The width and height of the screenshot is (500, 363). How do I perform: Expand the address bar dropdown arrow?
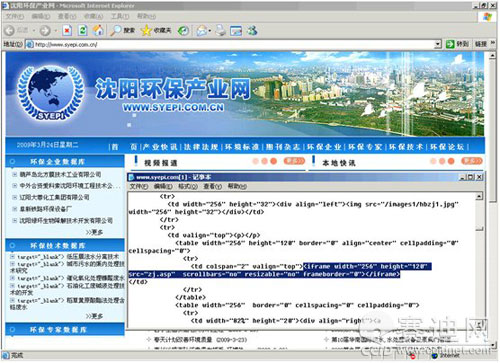(438, 44)
